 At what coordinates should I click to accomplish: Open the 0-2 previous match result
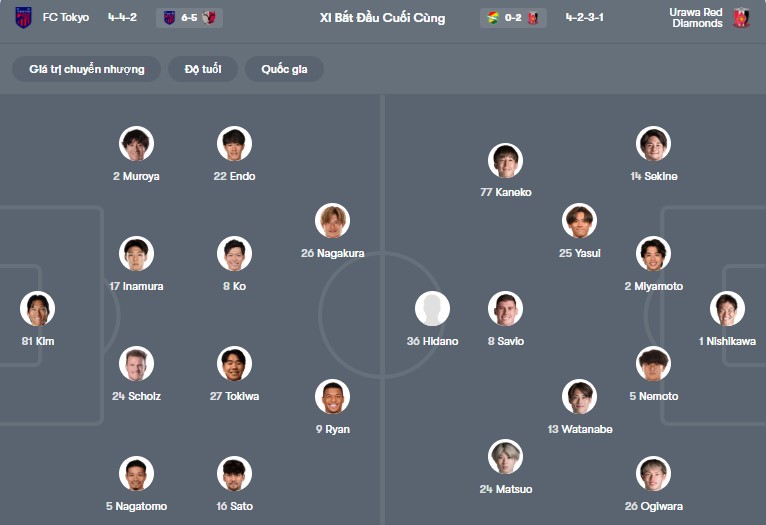click(513, 18)
